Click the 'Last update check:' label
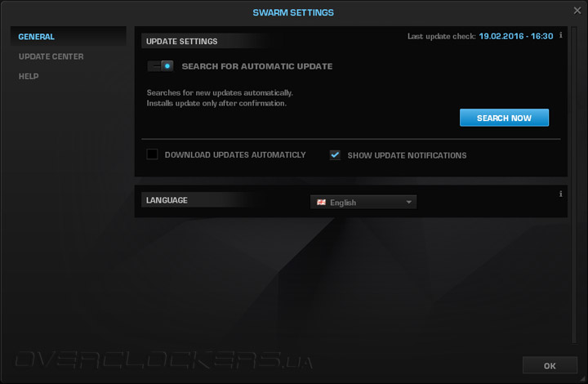This screenshot has width=588, height=384. click(441, 37)
